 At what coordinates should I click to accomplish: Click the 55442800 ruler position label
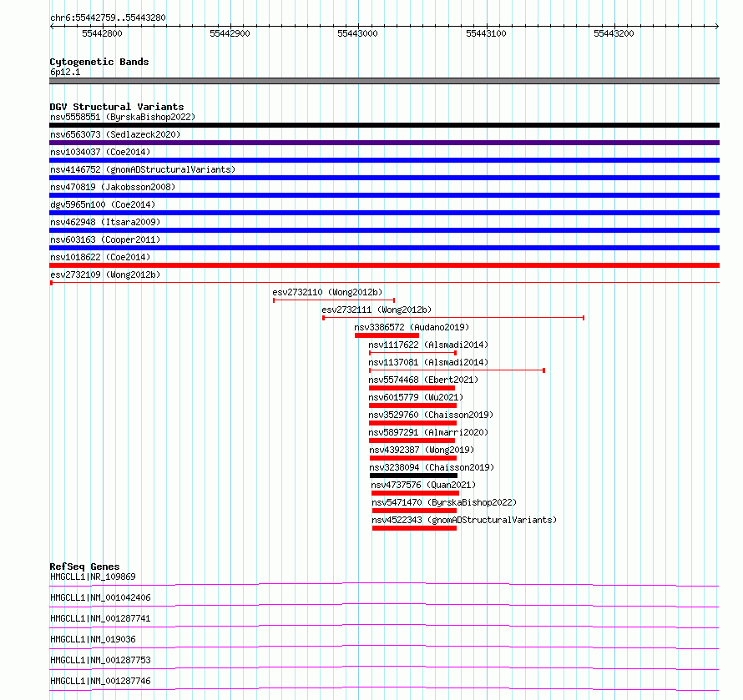pos(102,33)
